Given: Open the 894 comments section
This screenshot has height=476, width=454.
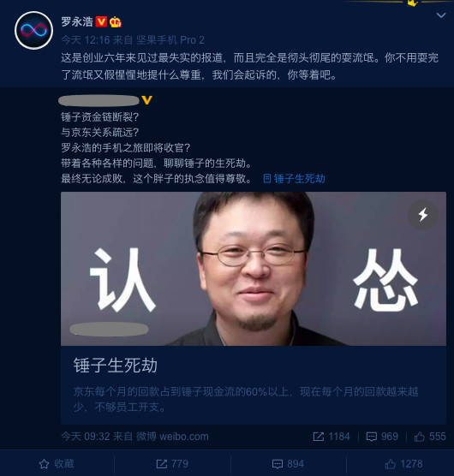Looking at the screenshot, I should tap(288, 464).
